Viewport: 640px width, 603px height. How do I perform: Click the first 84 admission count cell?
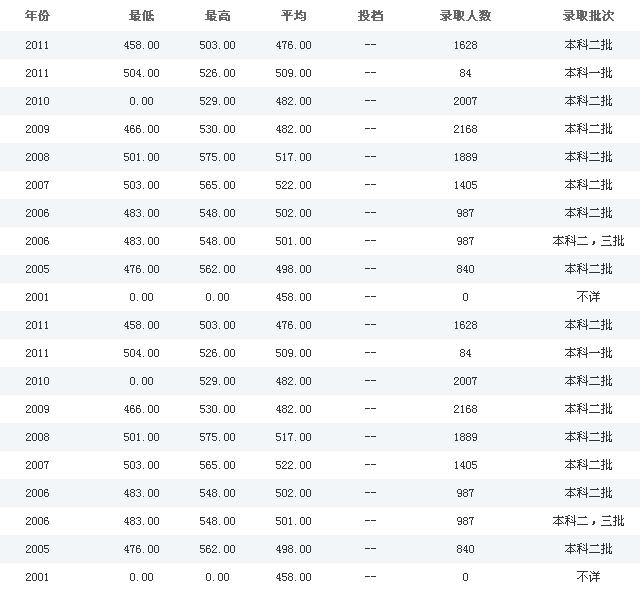465,73
